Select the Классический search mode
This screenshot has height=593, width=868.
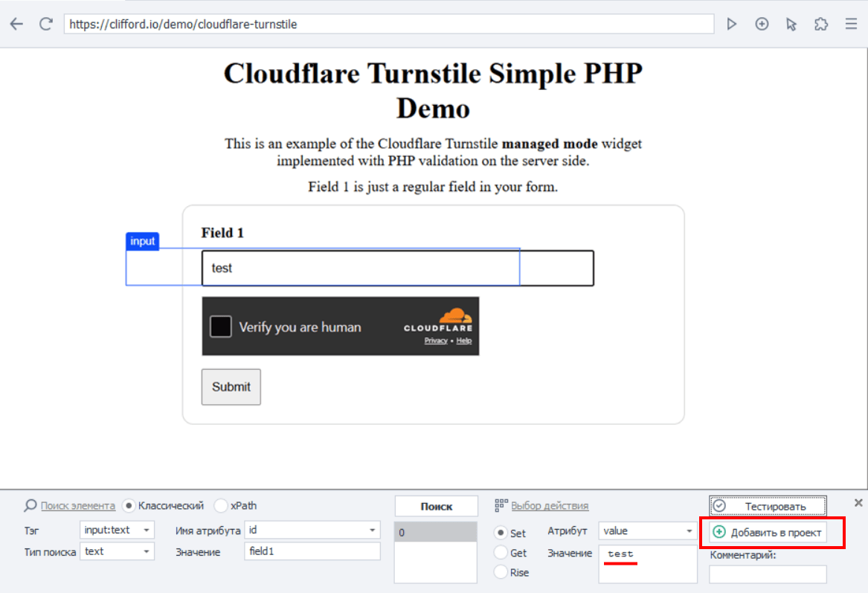point(129,505)
